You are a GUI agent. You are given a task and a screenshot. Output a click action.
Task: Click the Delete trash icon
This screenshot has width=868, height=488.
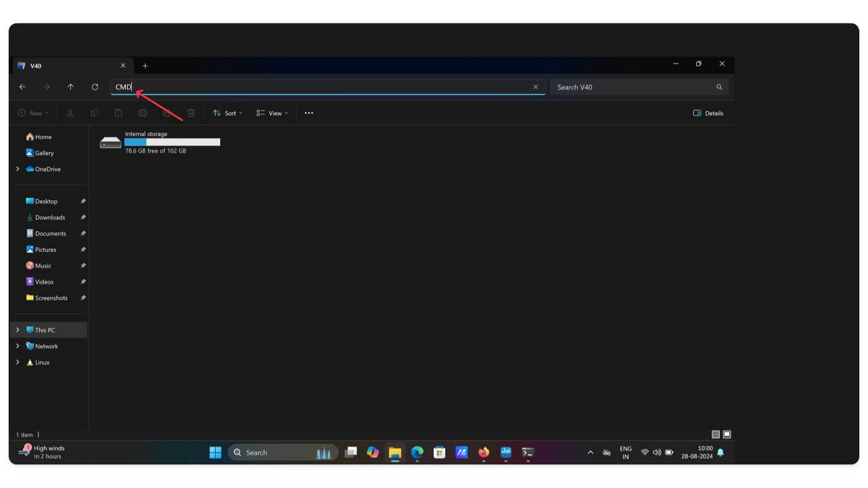[192, 113]
